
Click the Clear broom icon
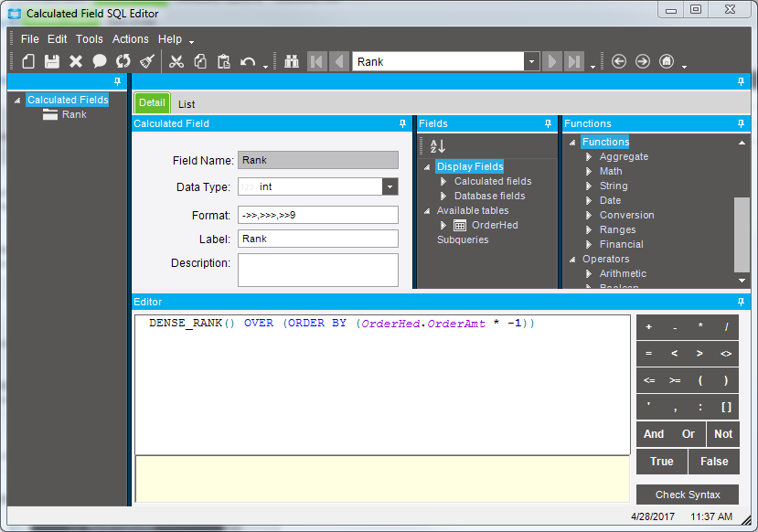pos(147,61)
